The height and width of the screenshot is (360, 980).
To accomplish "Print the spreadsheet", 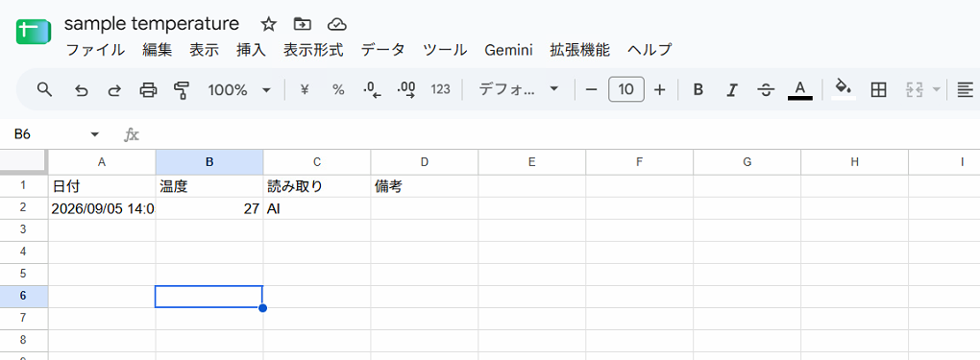I will [148, 90].
